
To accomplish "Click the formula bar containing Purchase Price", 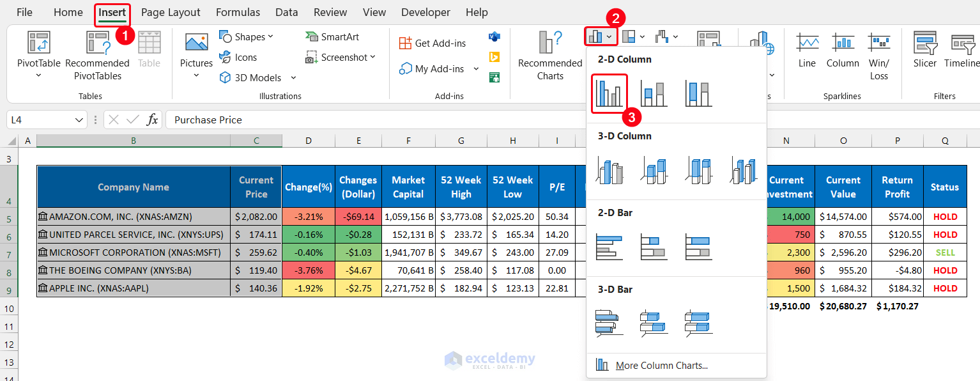I will tap(572, 120).
